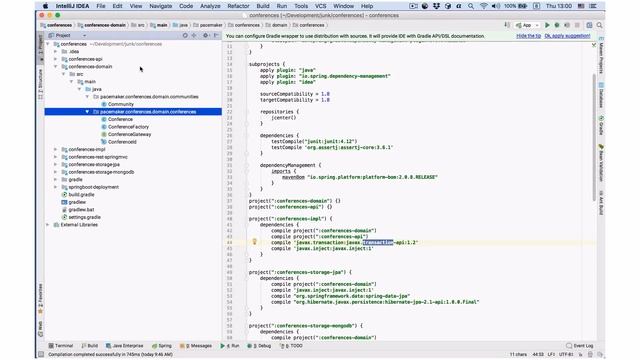Click the grey Stop button in toolbar
This screenshot has height=360, width=640.
click(x=577, y=25)
